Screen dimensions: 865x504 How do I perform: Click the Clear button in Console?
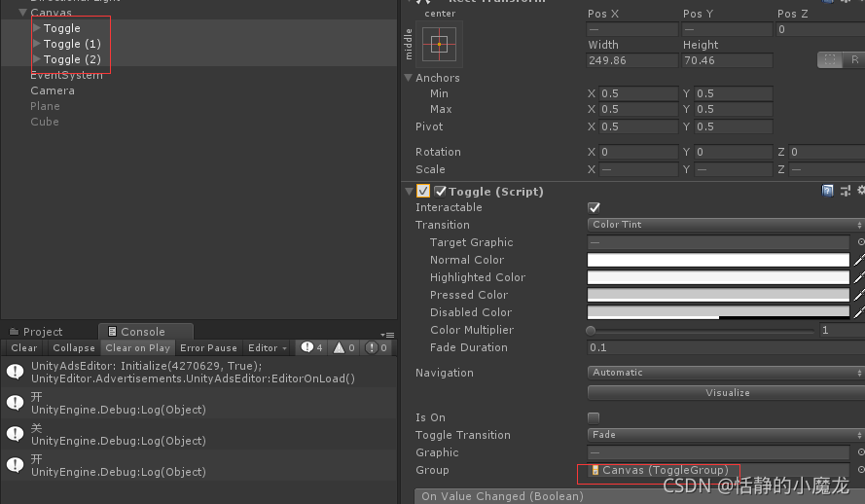click(x=24, y=347)
